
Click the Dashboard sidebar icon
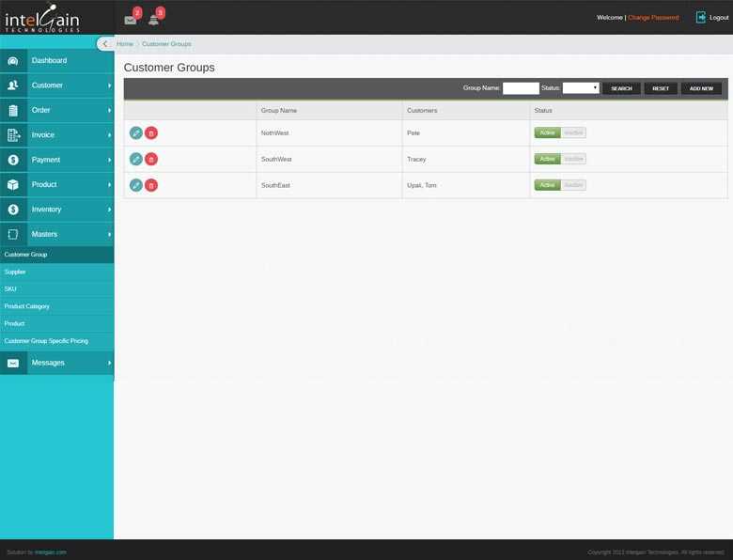coord(13,61)
